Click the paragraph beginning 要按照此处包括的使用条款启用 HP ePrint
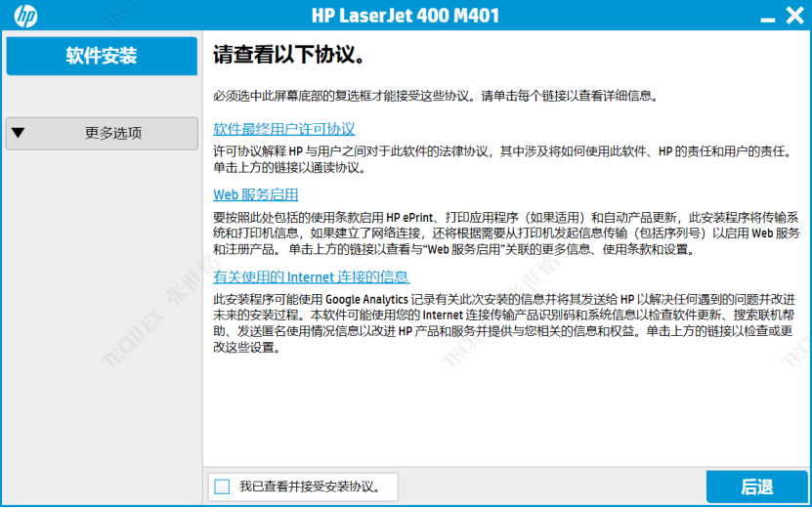The image size is (812, 508). point(506,233)
